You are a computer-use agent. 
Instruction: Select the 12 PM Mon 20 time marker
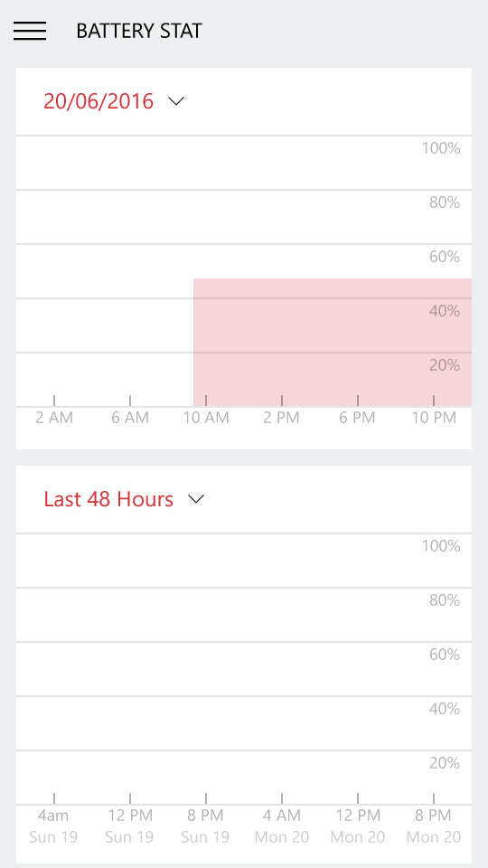[358, 826]
